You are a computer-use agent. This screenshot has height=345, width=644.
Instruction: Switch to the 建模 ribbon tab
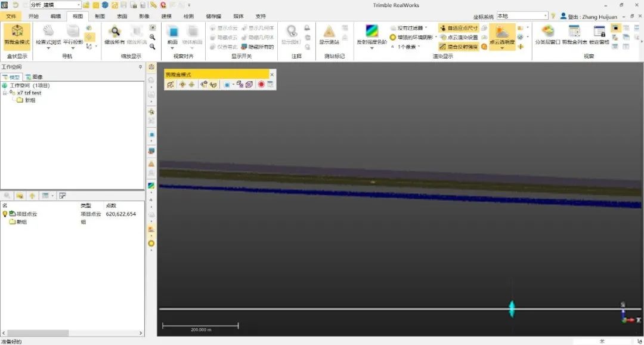click(165, 16)
